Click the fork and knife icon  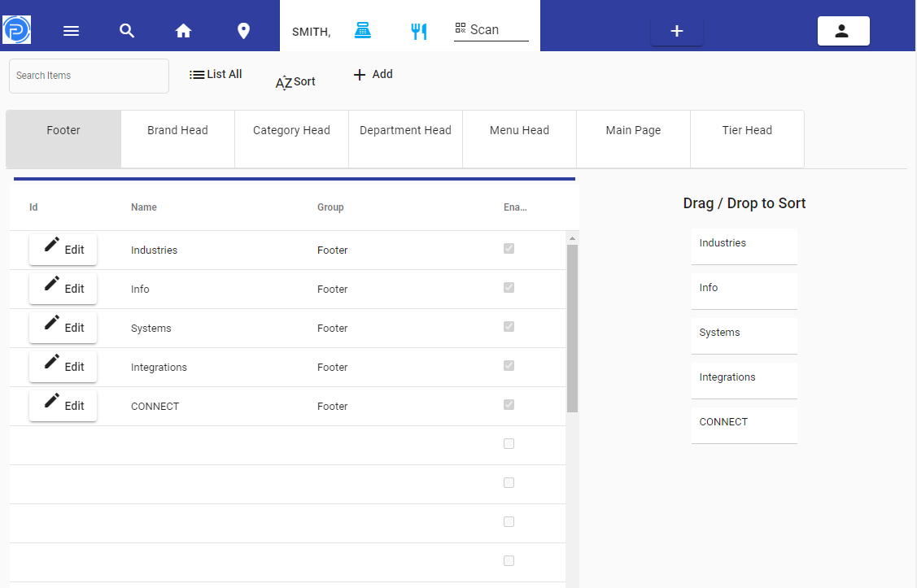[x=419, y=31]
